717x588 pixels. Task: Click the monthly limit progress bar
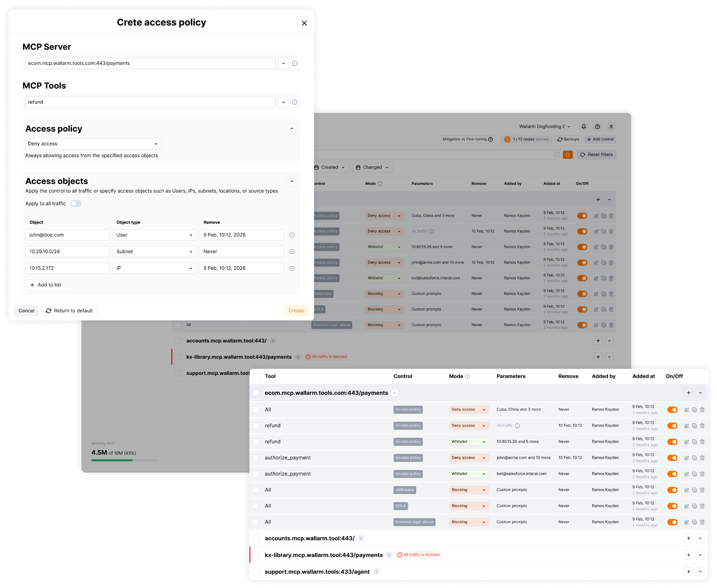click(124, 460)
